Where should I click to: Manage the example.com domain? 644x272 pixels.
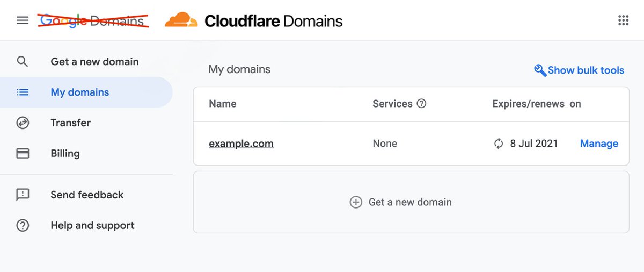(599, 144)
